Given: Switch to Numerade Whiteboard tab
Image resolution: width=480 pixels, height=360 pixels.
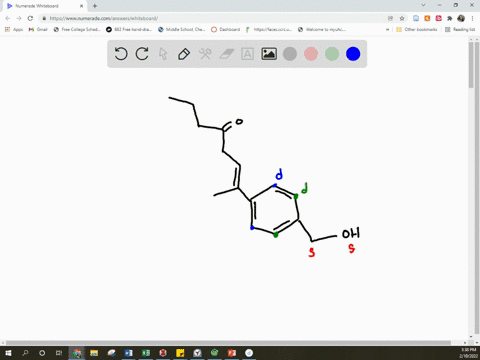Looking at the screenshot, I should (45, 6).
